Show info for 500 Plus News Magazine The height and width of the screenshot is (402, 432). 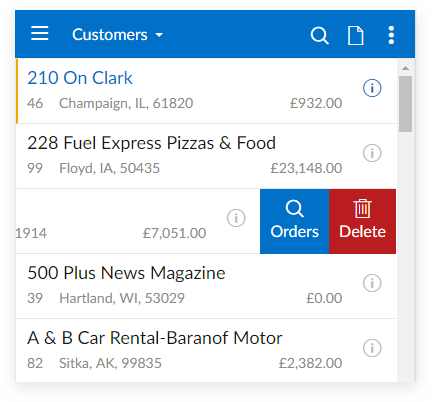(372, 283)
